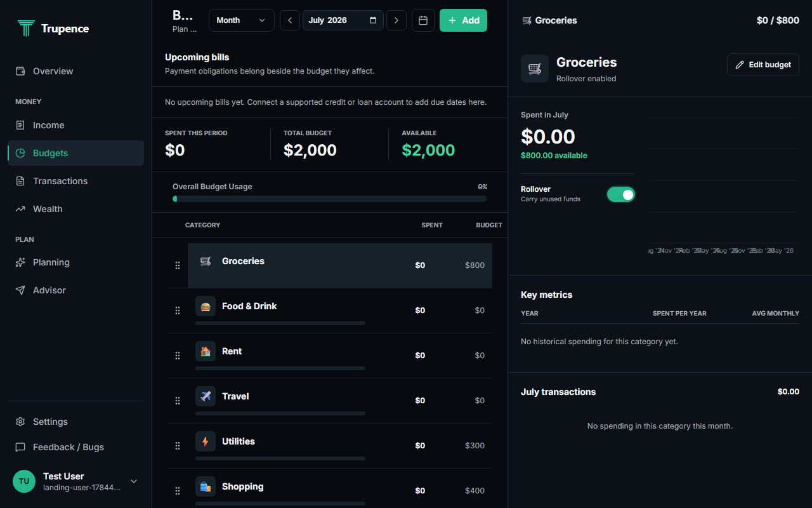Viewport: 812px width, 508px height.
Task: Go to previous month with left chevron
Action: (290, 20)
